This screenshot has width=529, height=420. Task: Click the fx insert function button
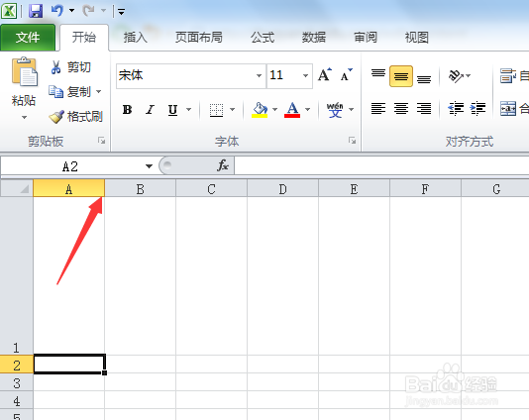[x=222, y=165]
